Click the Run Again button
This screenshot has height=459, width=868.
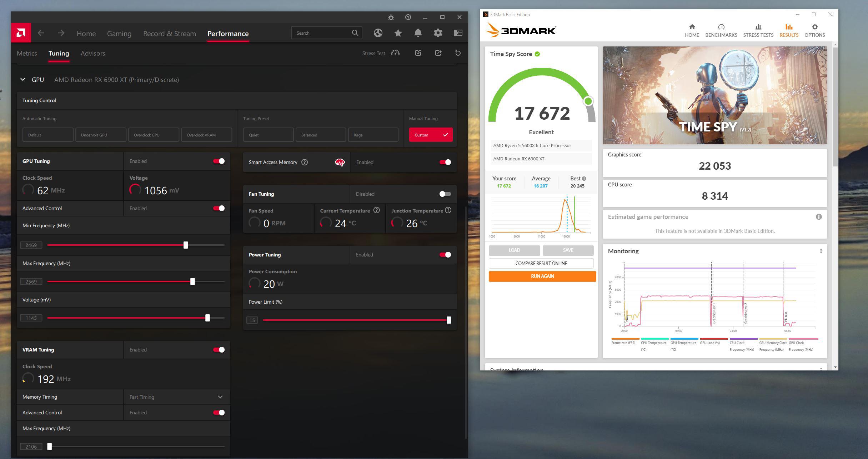(x=542, y=276)
